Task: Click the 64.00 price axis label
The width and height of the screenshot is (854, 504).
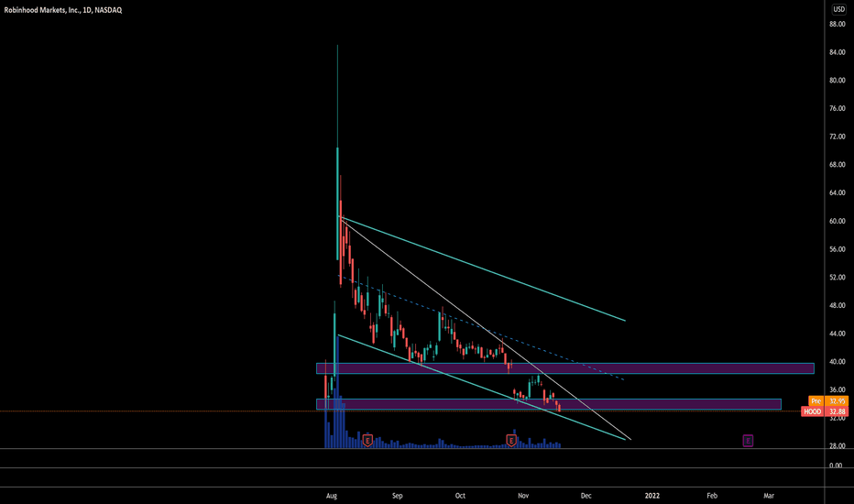Action: click(x=838, y=192)
